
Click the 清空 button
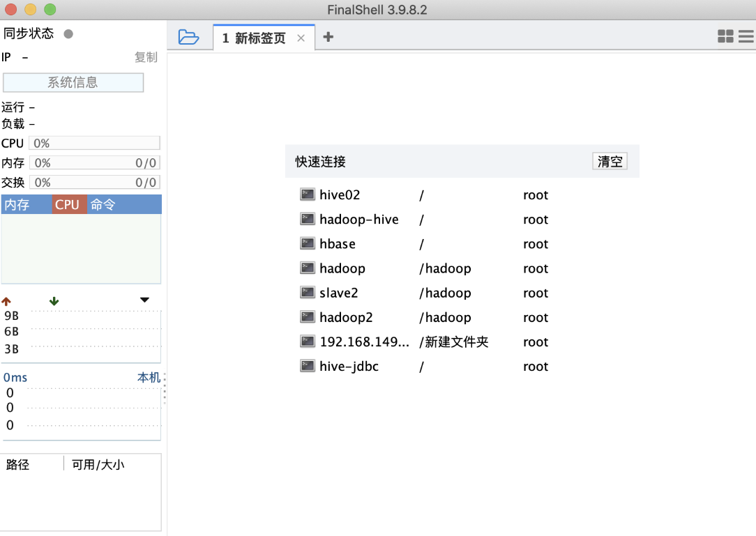pos(610,161)
